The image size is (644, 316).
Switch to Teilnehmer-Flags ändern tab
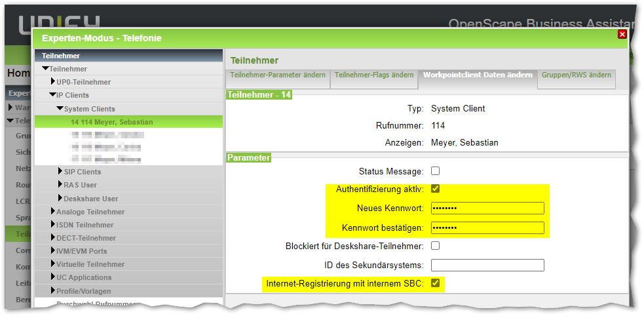(373, 75)
